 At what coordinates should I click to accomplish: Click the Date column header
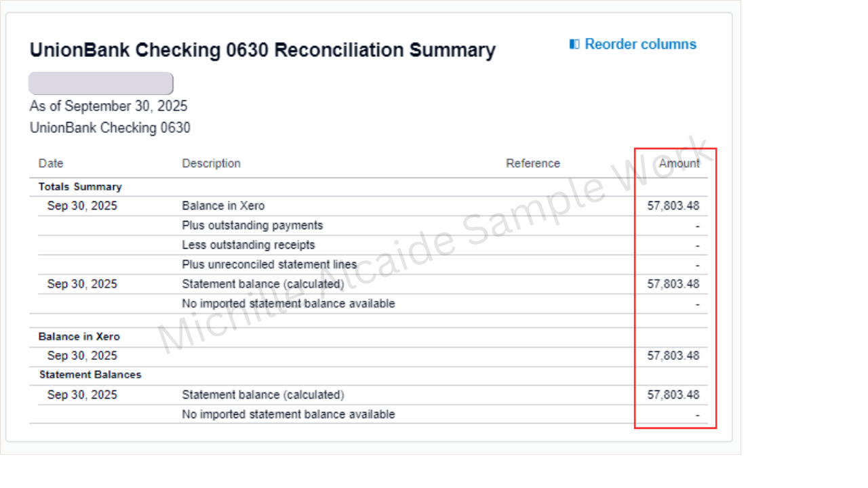[x=51, y=163]
